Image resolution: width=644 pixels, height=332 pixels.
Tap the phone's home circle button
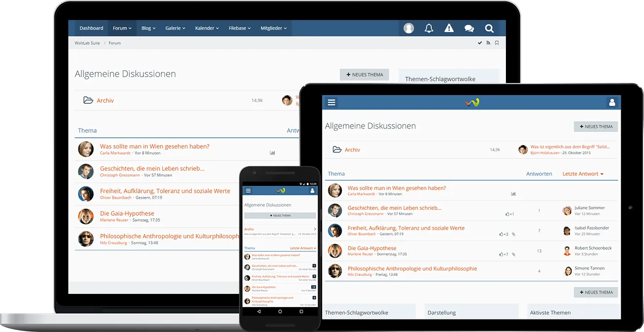280,311
